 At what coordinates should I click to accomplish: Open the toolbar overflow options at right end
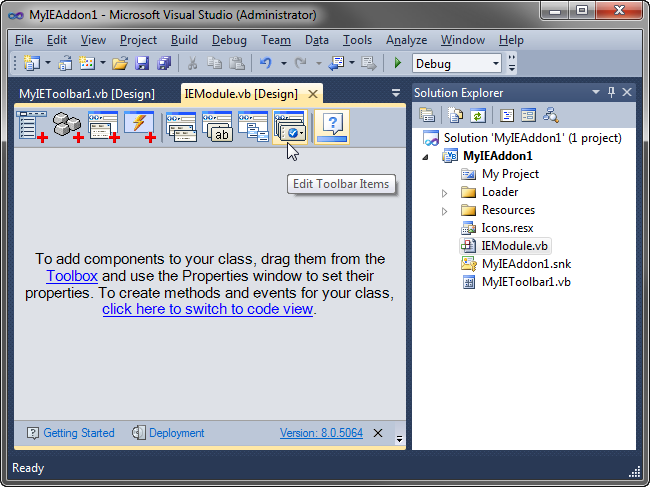[512, 63]
